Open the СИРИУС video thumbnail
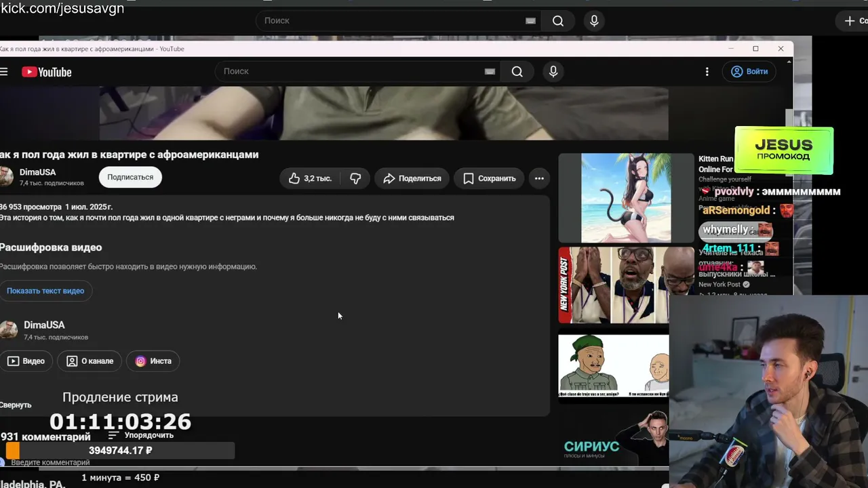The image size is (868, 488). coord(614,436)
